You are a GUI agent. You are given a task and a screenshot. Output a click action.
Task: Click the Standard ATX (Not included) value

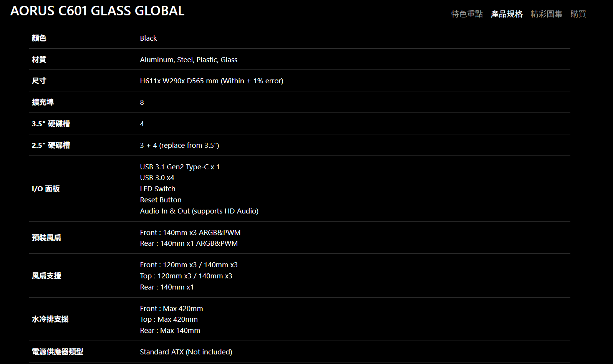pyautogui.click(x=186, y=352)
